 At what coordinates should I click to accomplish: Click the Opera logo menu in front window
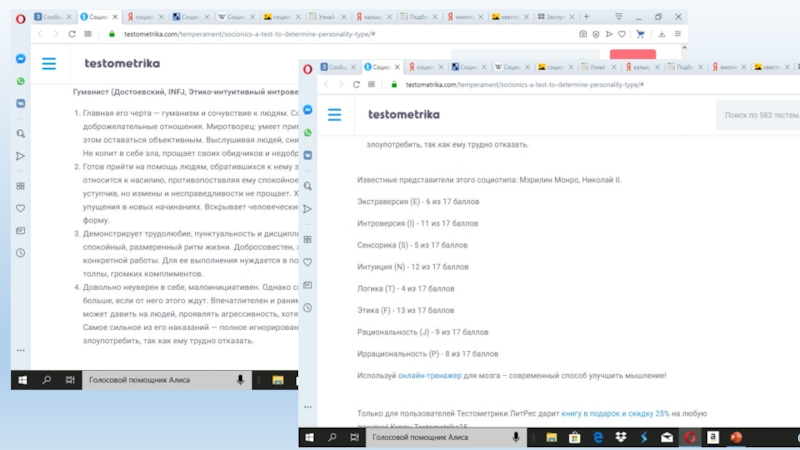pyautogui.click(x=307, y=68)
